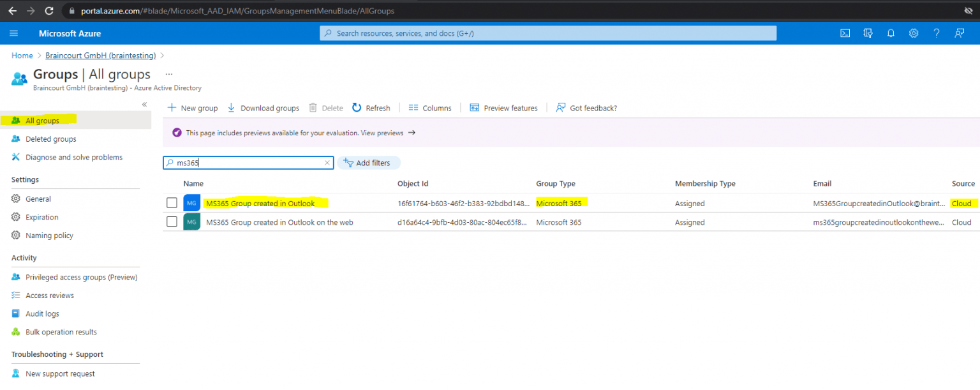Open the Cloud Shell icon
980x390 pixels.
click(845, 33)
